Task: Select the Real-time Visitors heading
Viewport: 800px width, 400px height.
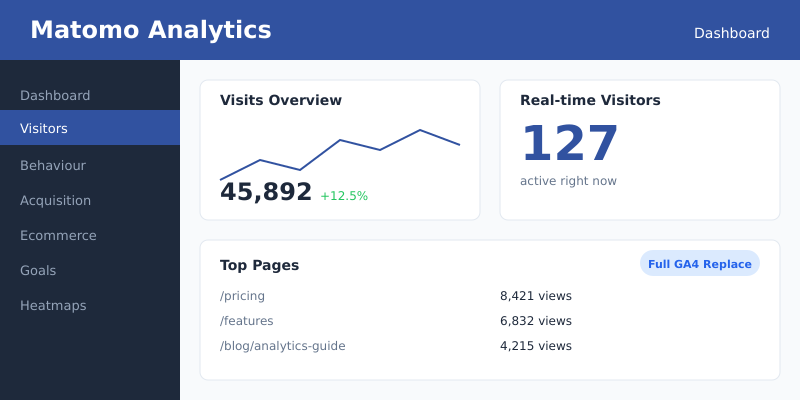Action: 590,100
